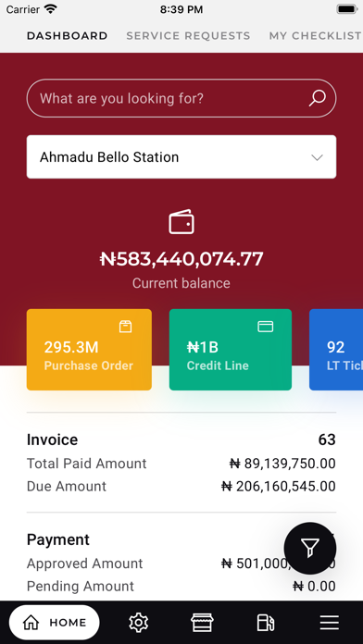Tap the wallet icon above balance
Screen dimensions: 363x644
pyautogui.click(x=181, y=222)
